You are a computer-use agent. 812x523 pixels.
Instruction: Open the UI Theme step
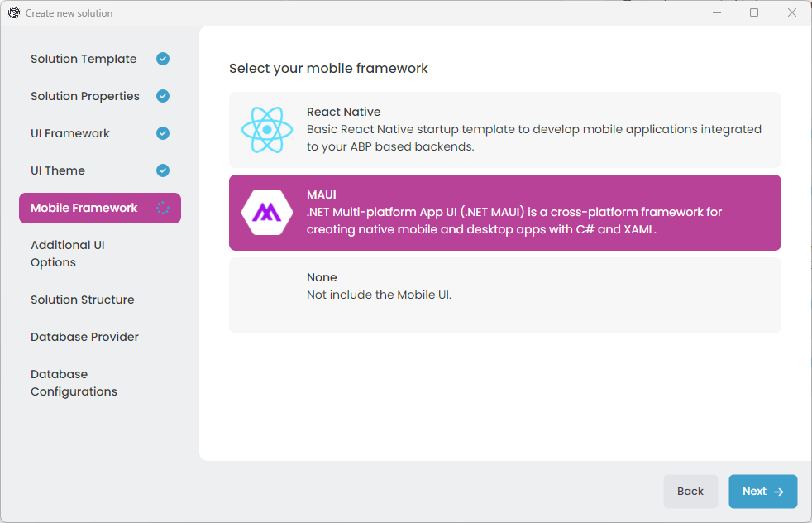tap(100, 170)
